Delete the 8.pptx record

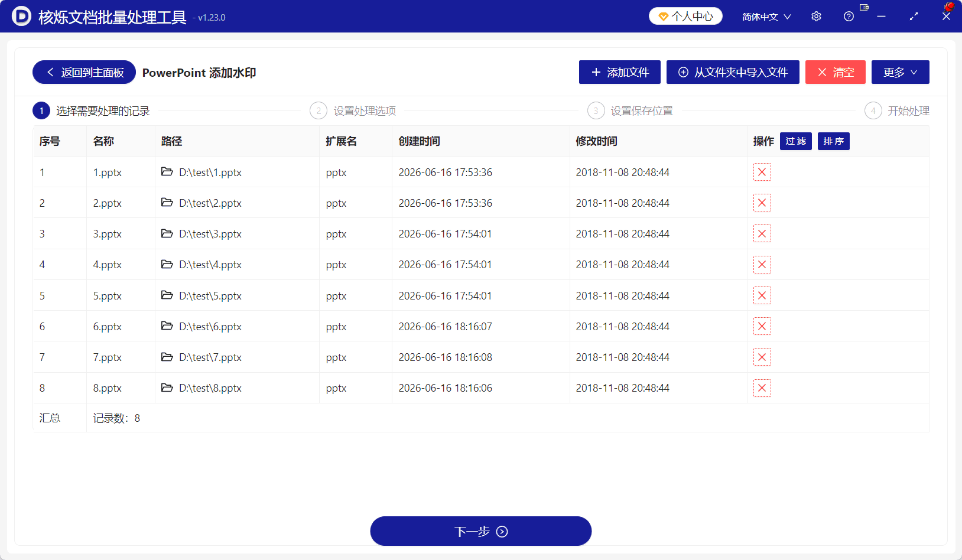(762, 388)
